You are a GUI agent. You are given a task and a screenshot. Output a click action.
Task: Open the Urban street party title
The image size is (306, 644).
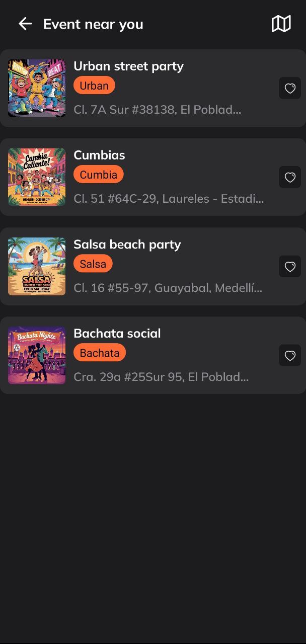tap(128, 66)
